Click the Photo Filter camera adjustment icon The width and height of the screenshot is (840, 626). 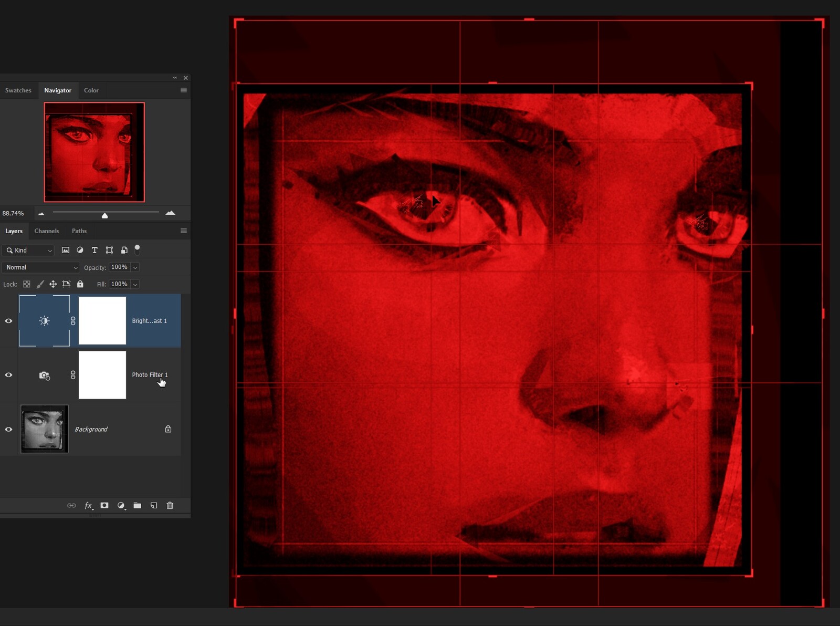click(x=44, y=375)
